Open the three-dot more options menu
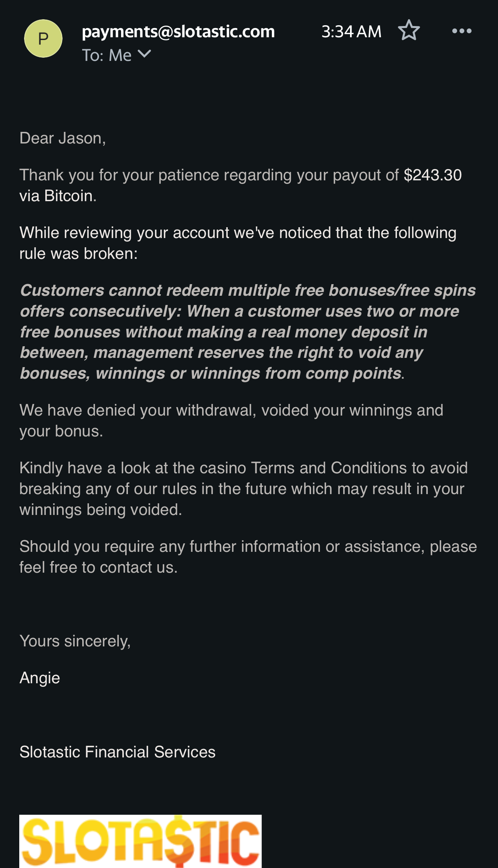 click(462, 31)
